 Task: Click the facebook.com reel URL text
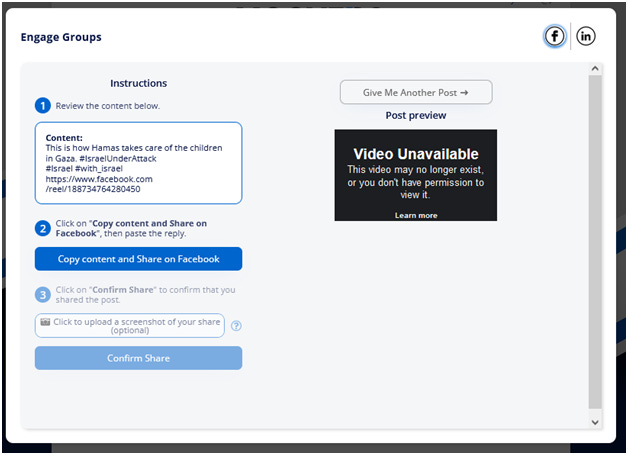click(x=99, y=184)
